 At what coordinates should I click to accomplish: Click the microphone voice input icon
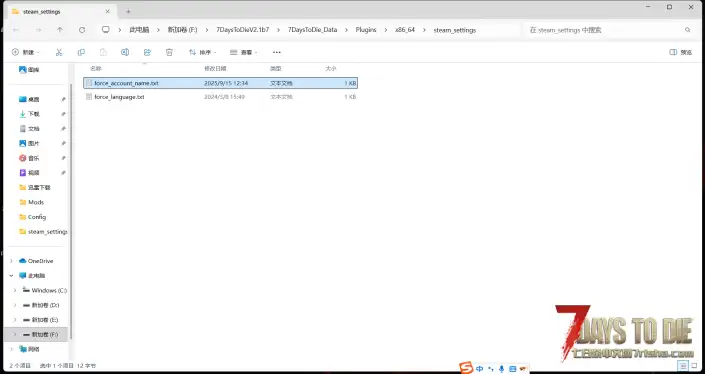(x=501, y=369)
